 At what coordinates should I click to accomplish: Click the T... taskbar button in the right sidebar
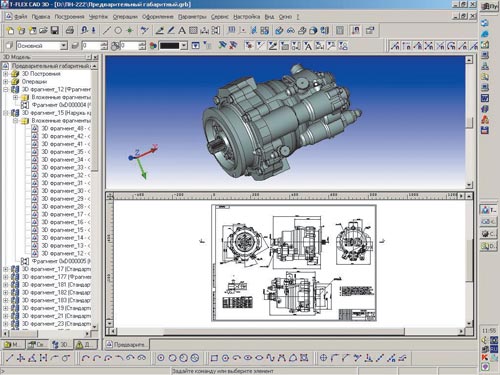489,210
